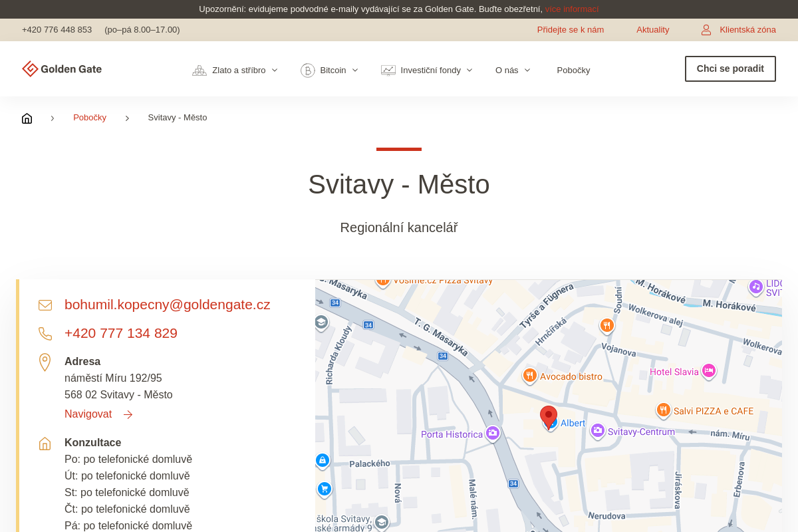Click Svitavy-Centrum map marker
Viewport: 798px width, 532px height.
598,431
